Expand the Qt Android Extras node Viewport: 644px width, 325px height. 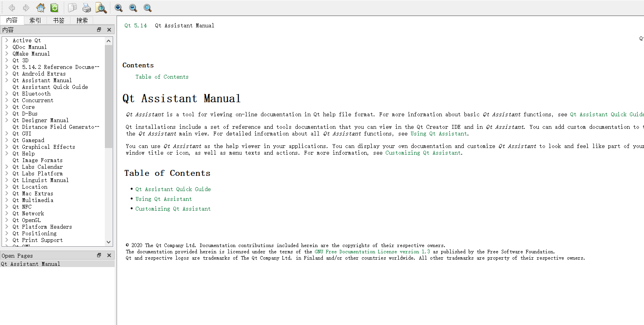coord(7,74)
